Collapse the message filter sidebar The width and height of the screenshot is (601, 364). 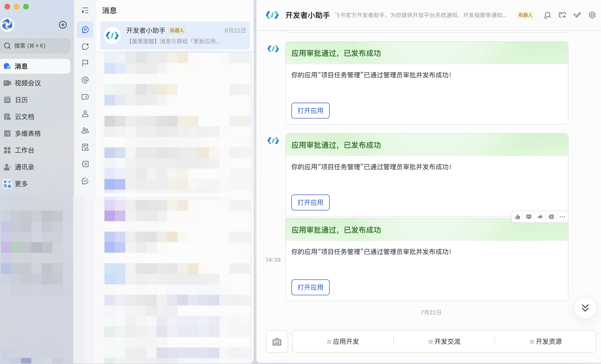(85, 11)
